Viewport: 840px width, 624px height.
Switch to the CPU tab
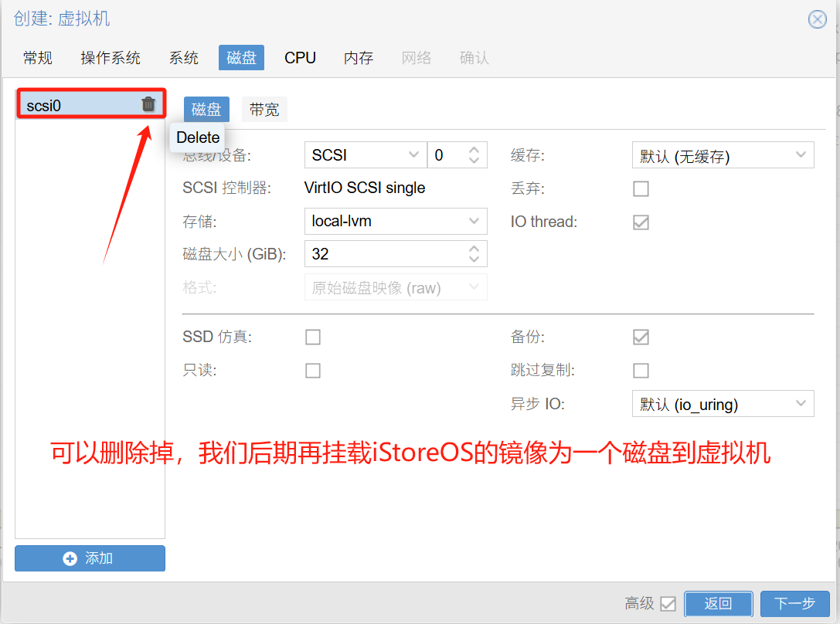click(x=300, y=57)
